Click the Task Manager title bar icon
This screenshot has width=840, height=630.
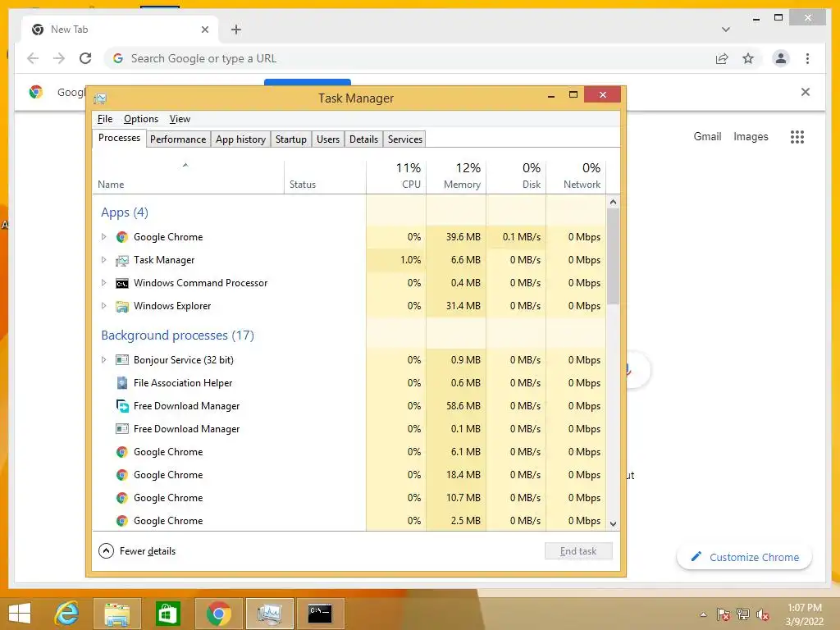point(100,98)
